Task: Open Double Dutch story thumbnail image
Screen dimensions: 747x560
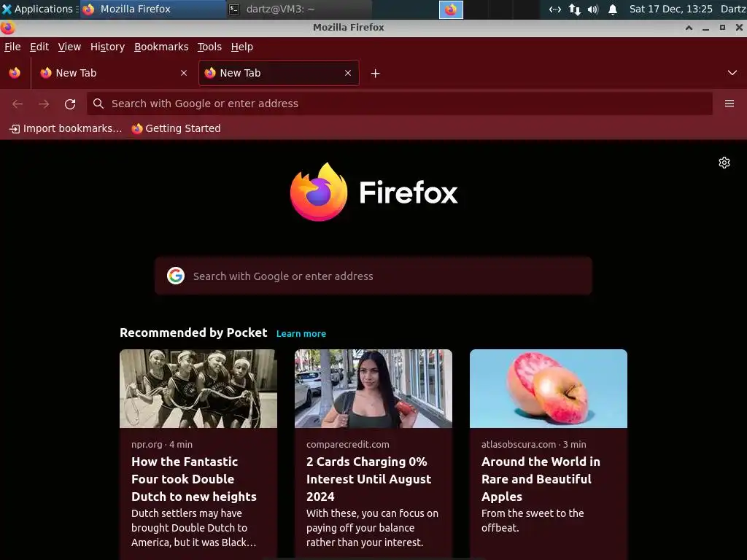Action: [x=198, y=389]
